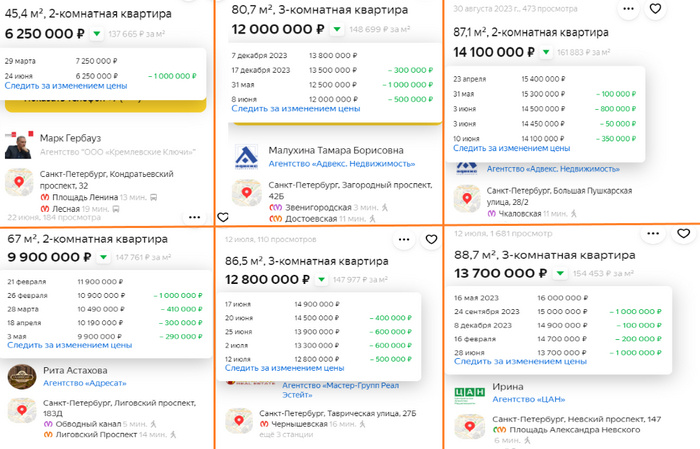This screenshot has width=700, height=449.
Task: Click price arrow next to 9 900 000 ₽
Action: [104, 257]
